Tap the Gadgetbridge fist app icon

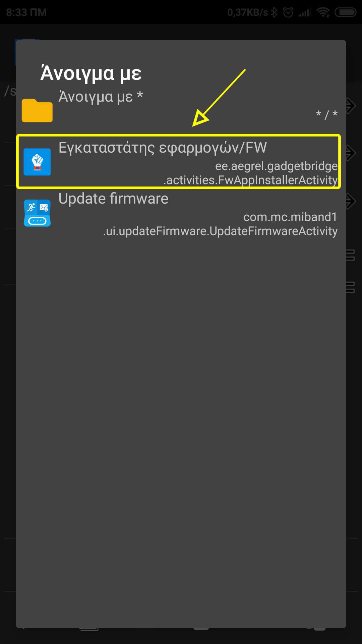[x=37, y=162]
